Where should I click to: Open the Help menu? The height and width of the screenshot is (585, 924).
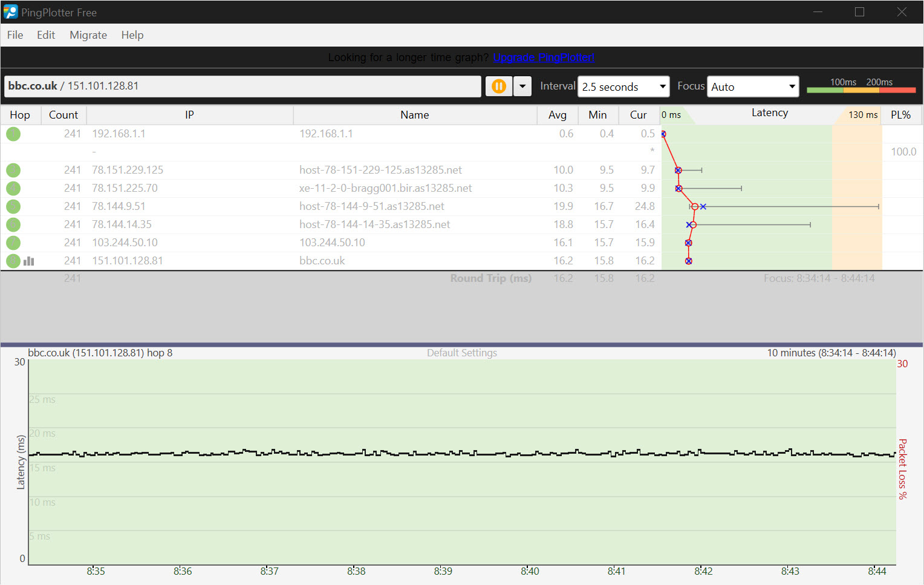[132, 35]
